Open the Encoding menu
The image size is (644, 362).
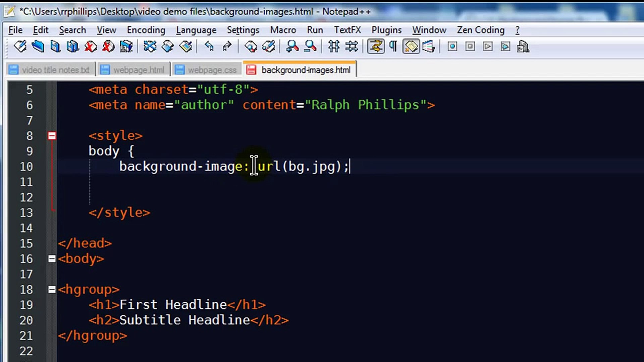(146, 30)
